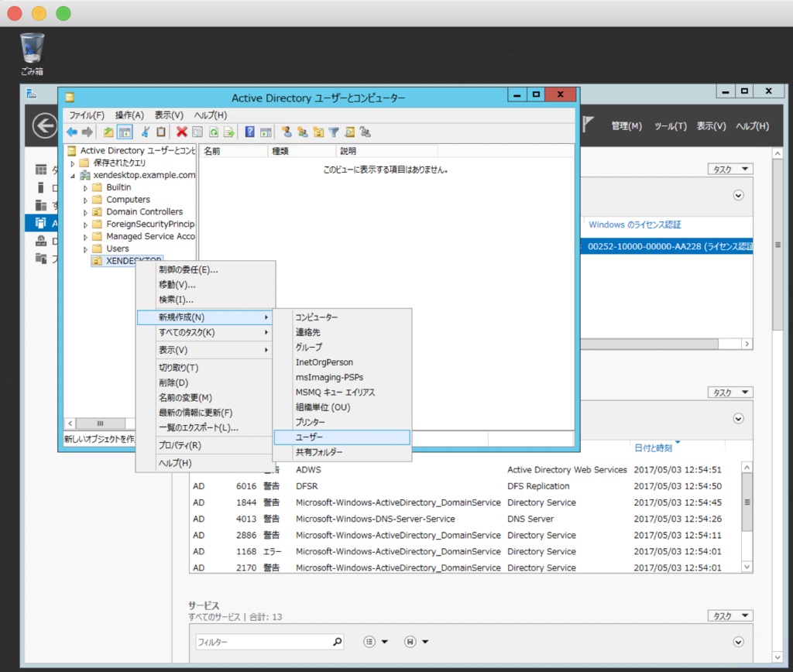This screenshot has height=672, width=793.
Task: Select コンピューター from the New submenu
Action: [x=342, y=317]
